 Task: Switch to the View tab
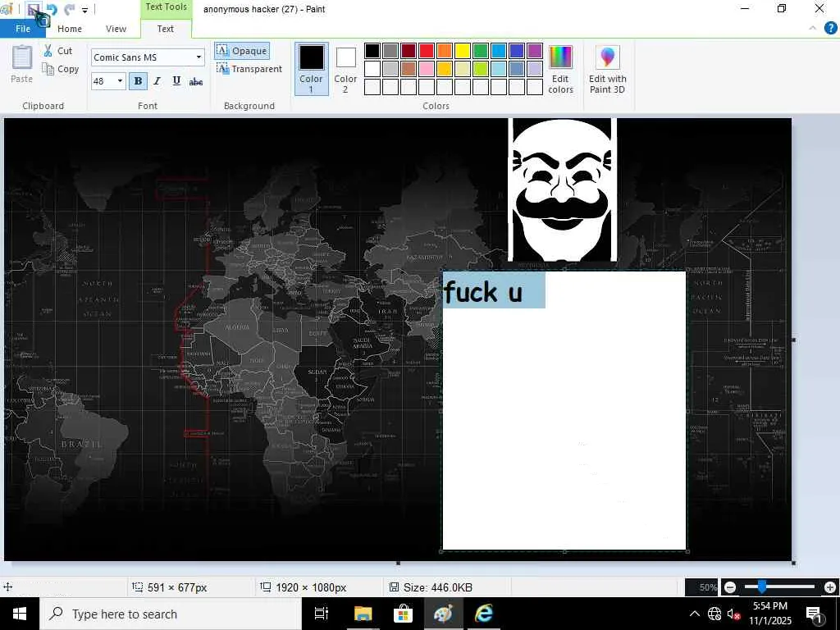click(x=116, y=29)
